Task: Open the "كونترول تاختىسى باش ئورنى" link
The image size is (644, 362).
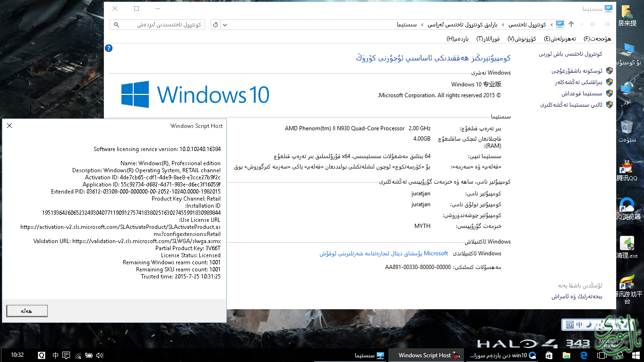Action: pyautogui.click(x=570, y=54)
